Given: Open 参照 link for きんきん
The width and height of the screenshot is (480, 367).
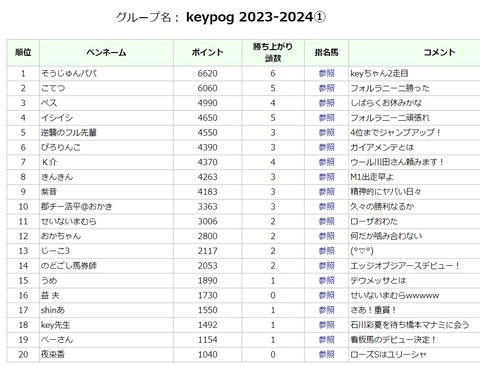Looking at the screenshot, I should tap(326, 177).
